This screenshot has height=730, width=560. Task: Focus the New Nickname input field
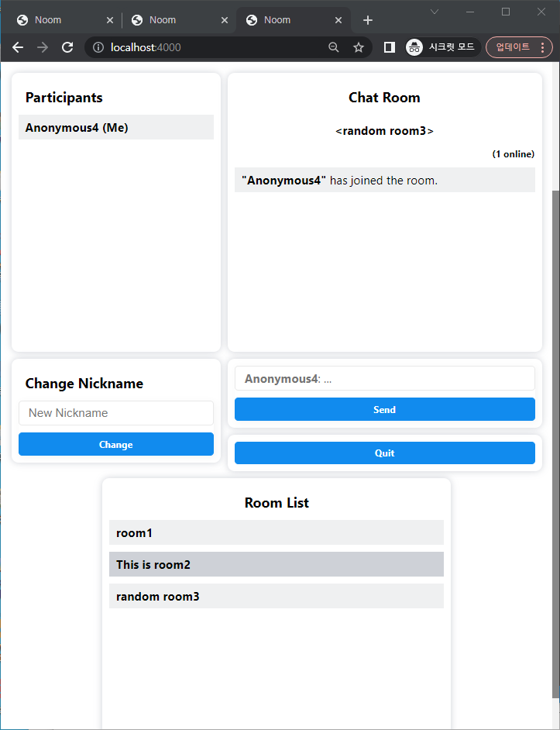[115, 413]
